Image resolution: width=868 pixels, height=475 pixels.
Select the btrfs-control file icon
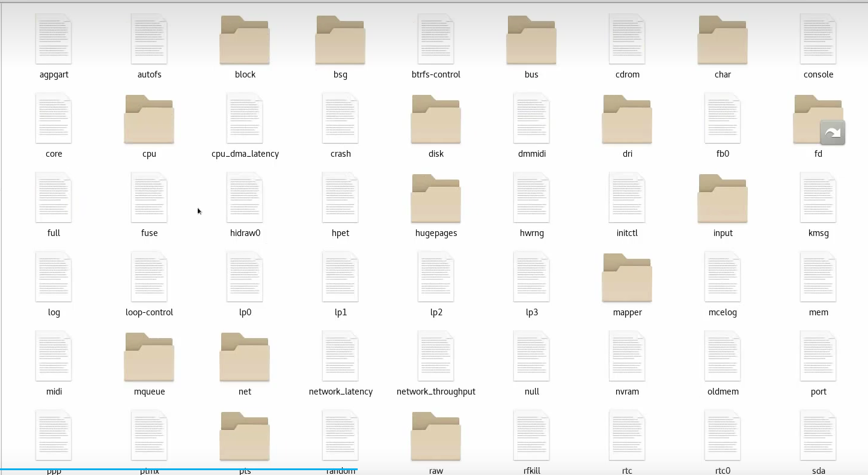(436, 39)
